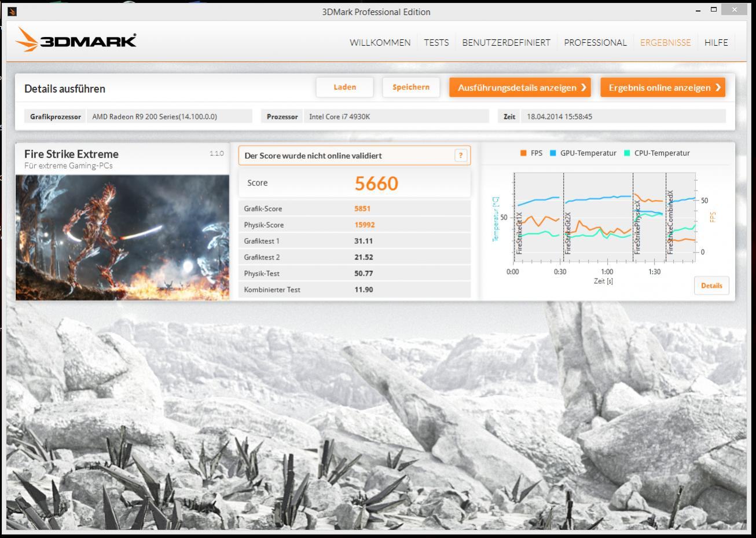756x538 pixels.
Task: Click the Details ausführen heading
Action: (x=65, y=89)
